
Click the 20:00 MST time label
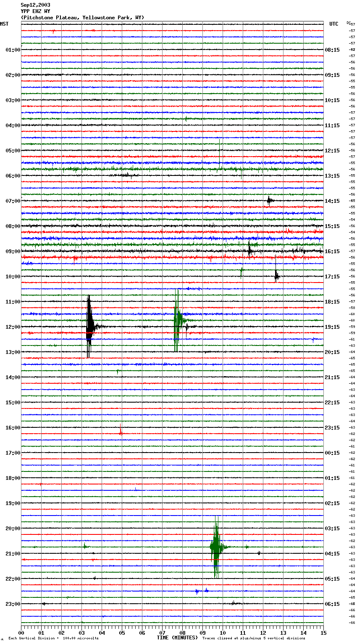point(13,529)
